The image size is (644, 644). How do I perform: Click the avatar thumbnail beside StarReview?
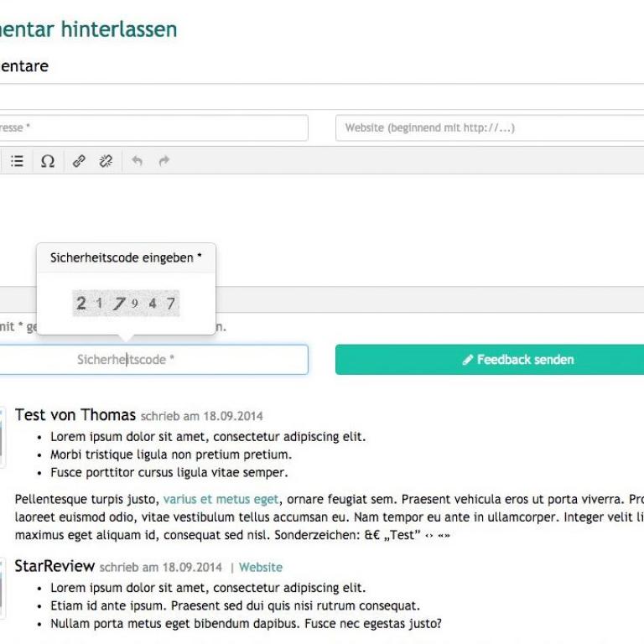coord(3,587)
